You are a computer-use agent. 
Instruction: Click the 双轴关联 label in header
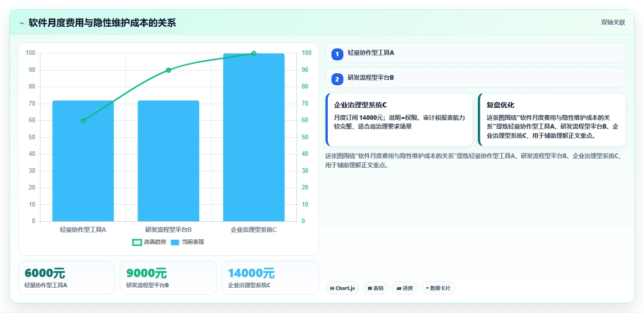(x=613, y=22)
